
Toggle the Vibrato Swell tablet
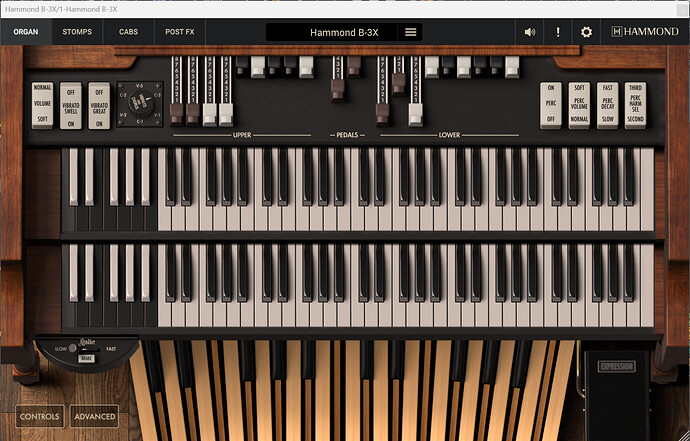click(x=71, y=105)
